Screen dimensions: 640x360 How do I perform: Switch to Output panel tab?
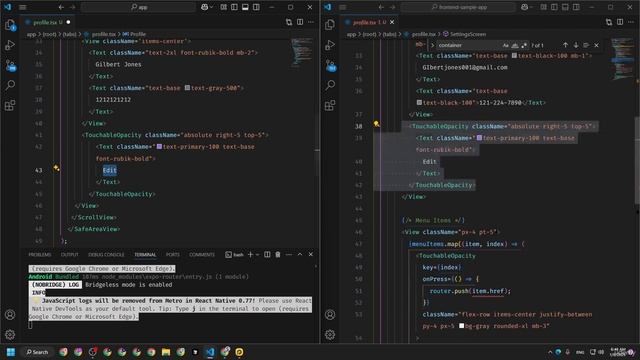pos(70,255)
